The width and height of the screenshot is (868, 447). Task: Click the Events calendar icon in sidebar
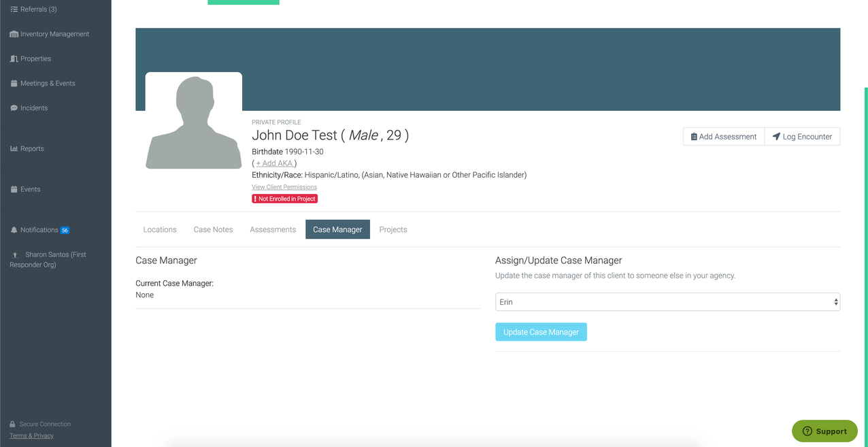(14, 189)
